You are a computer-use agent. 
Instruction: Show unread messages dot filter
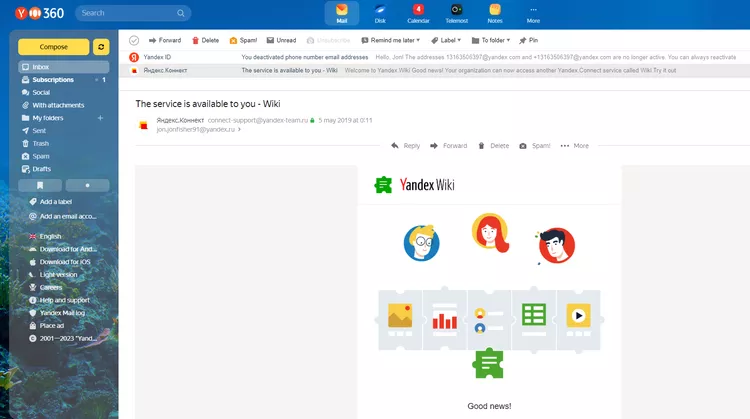[x=87, y=185]
